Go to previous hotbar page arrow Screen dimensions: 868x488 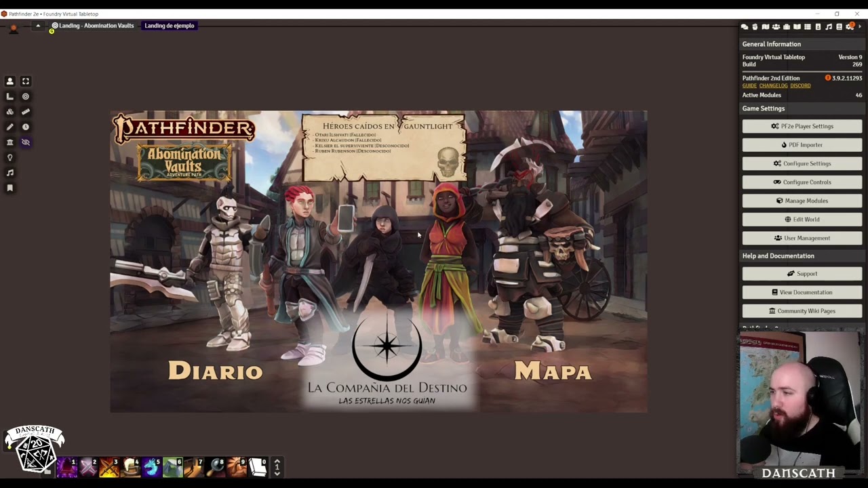pos(277,461)
